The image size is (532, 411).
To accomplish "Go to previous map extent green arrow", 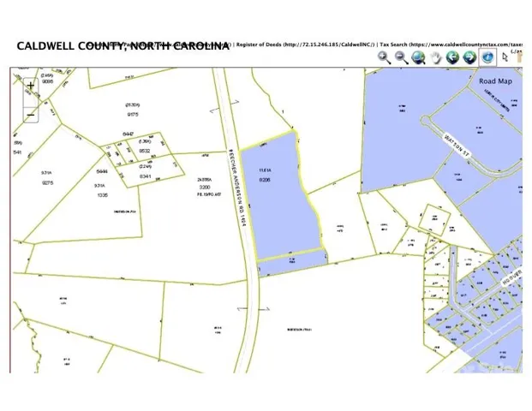I will [452, 57].
